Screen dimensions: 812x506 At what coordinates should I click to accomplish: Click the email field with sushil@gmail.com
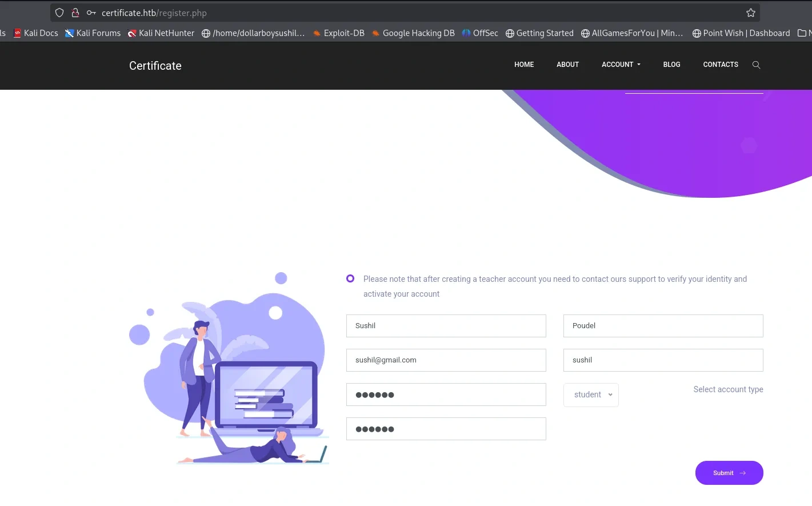[x=446, y=360]
